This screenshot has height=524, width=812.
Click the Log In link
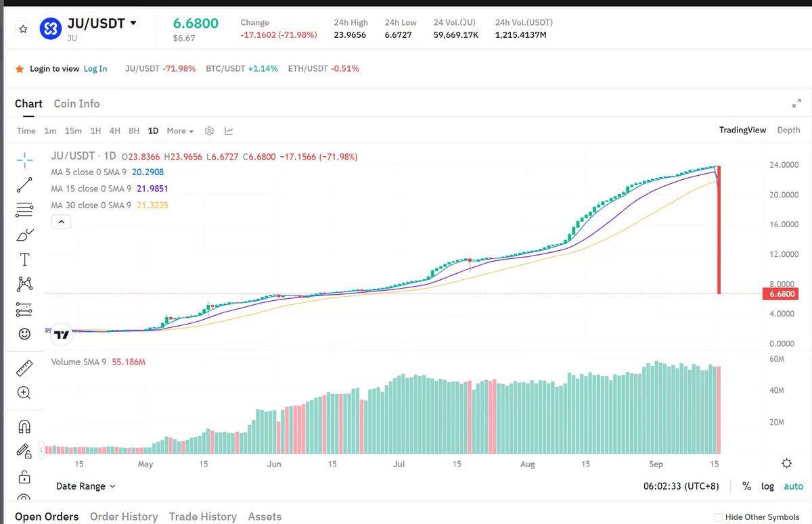click(x=95, y=68)
